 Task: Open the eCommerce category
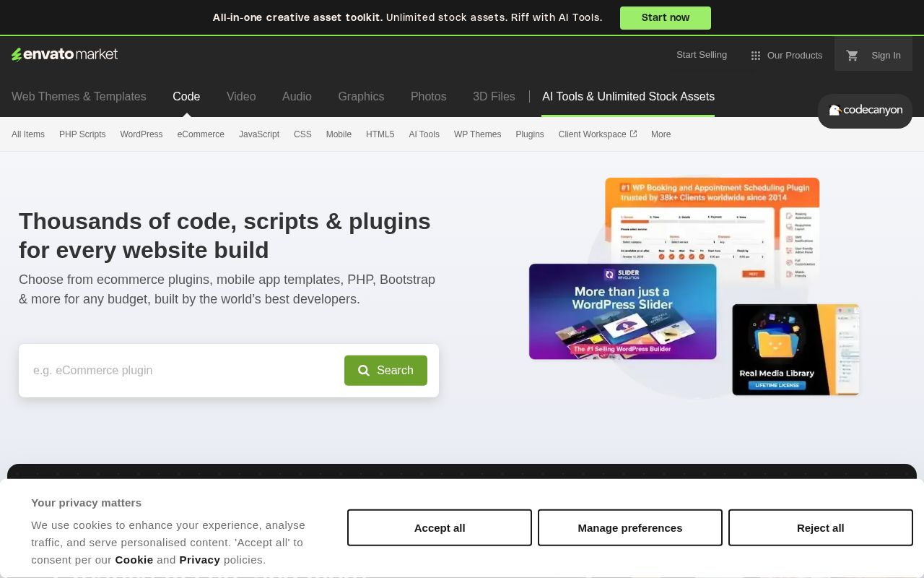click(x=201, y=134)
